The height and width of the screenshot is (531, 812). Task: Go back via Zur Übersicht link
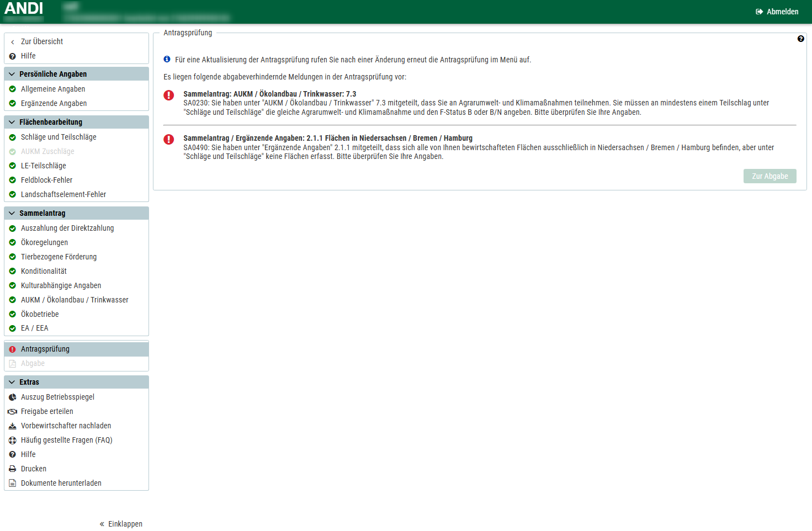point(41,41)
